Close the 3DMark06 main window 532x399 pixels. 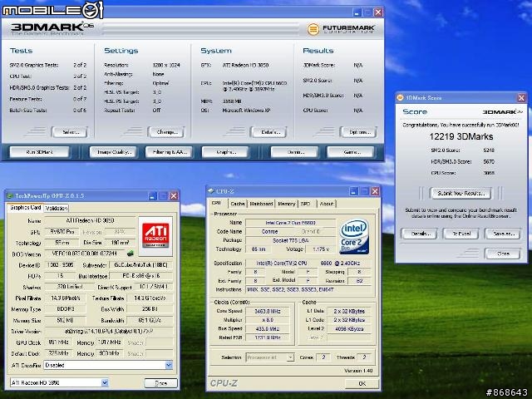[x=378, y=12]
